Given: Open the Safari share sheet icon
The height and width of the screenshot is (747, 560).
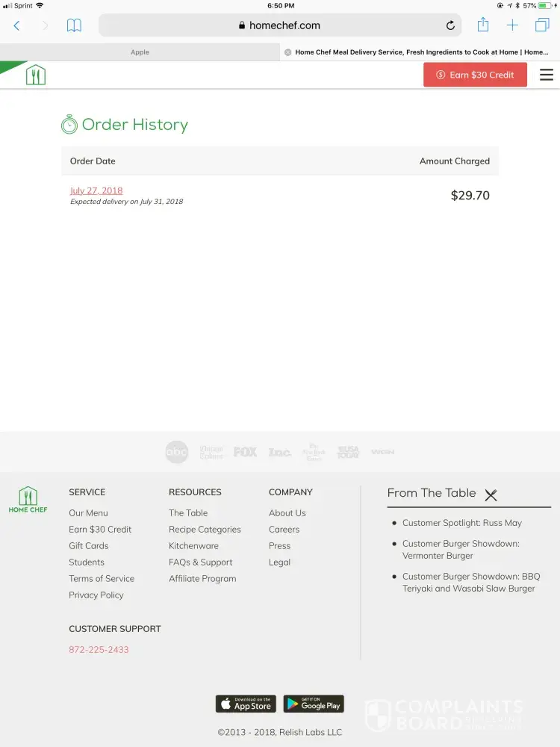Looking at the screenshot, I should [483, 25].
